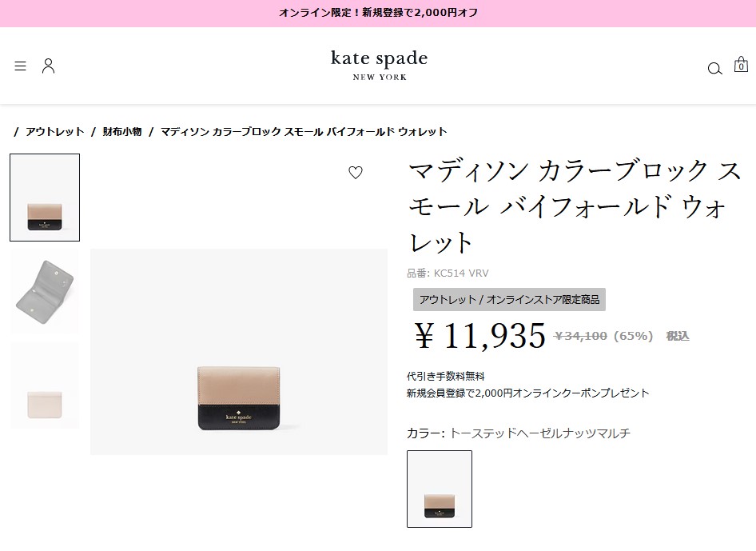Select cream back view wallet thumbnail

(x=45, y=385)
